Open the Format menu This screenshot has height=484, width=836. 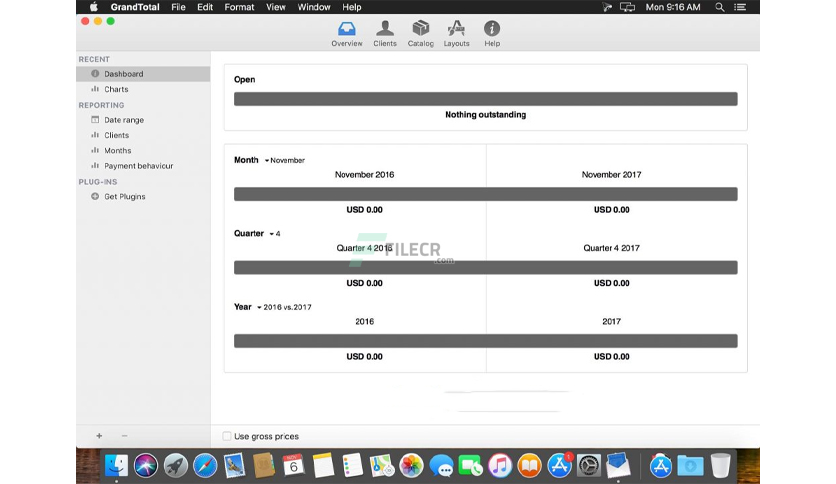click(x=239, y=7)
